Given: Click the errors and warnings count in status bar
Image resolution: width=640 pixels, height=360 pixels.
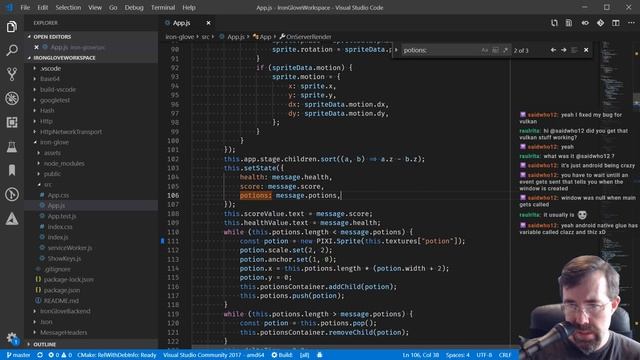Looking at the screenshot, I should coord(60,355).
